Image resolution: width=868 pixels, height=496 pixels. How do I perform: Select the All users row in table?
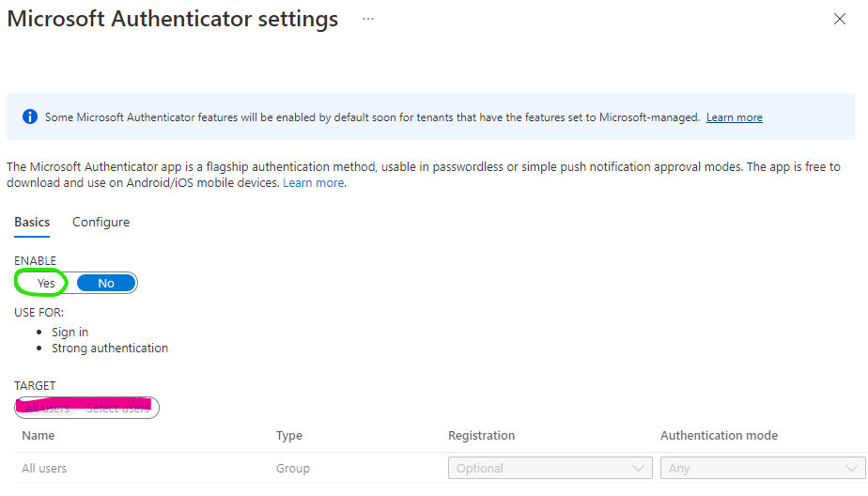44,468
